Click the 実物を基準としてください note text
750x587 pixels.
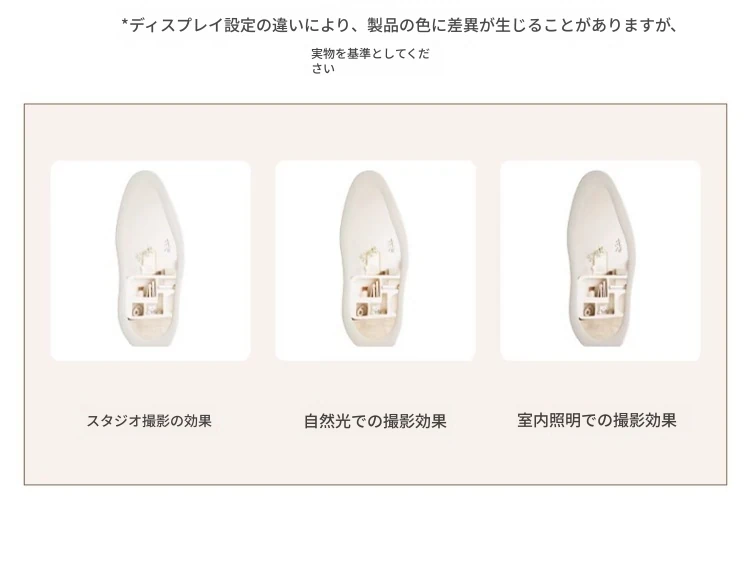[x=370, y=61]
